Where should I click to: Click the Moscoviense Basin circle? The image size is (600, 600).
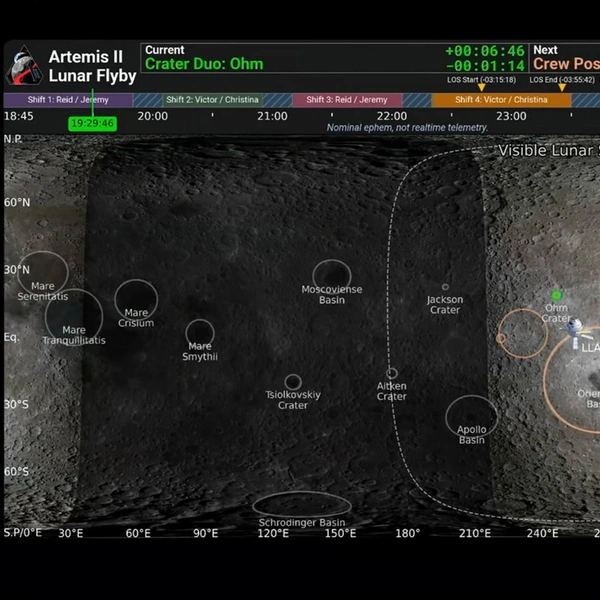(332, 276)
